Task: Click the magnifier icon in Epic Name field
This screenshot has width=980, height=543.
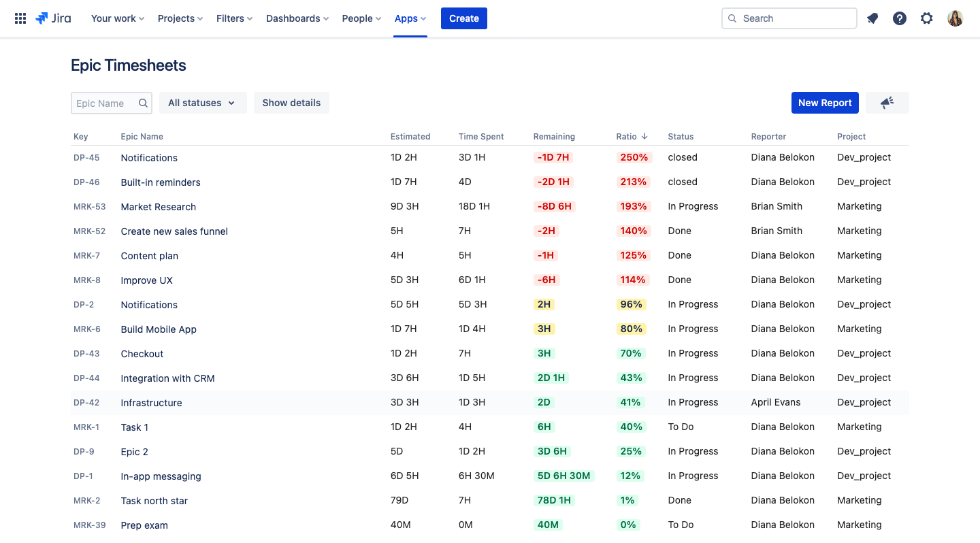Action: (143, 103)
